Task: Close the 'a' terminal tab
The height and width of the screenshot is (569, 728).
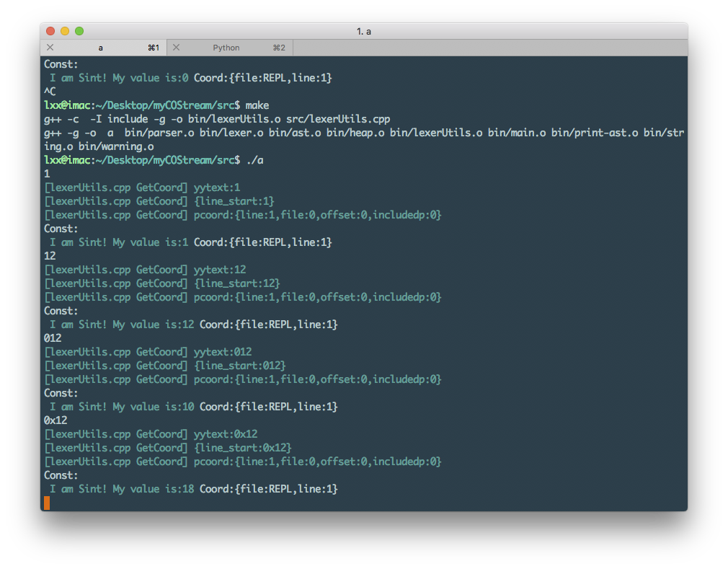Action: (x=50, y=48)
